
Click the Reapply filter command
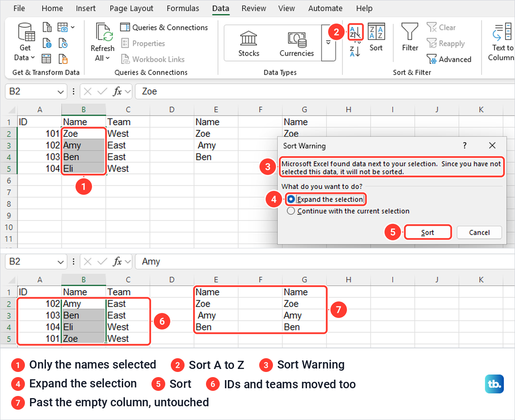pos(446,43)
